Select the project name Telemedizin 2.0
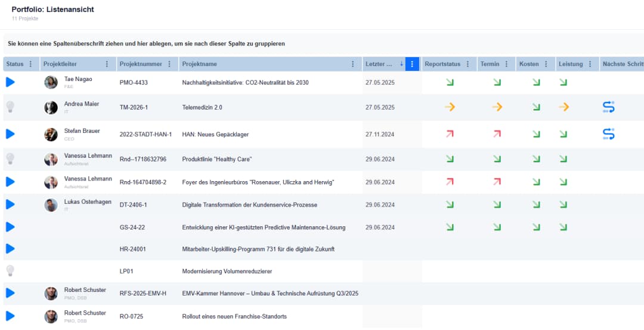Viewport: 644px width, 330px height. 202,108
